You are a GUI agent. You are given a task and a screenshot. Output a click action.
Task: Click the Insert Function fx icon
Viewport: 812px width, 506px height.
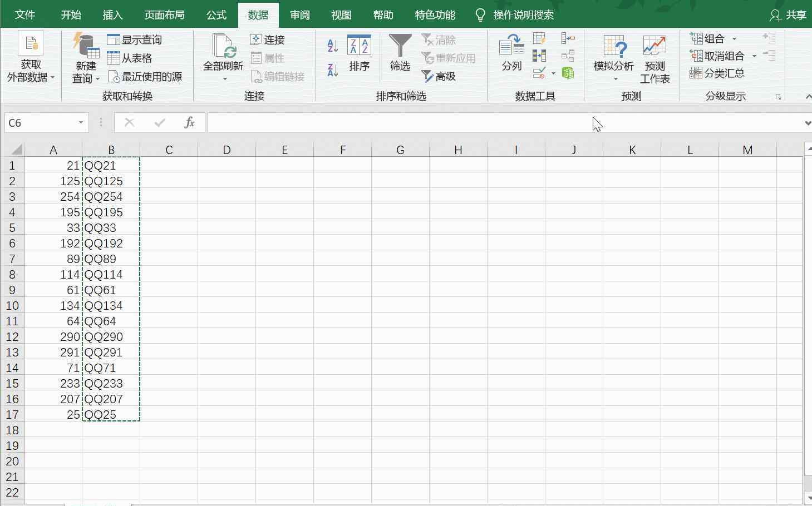[x=189, y=122]
